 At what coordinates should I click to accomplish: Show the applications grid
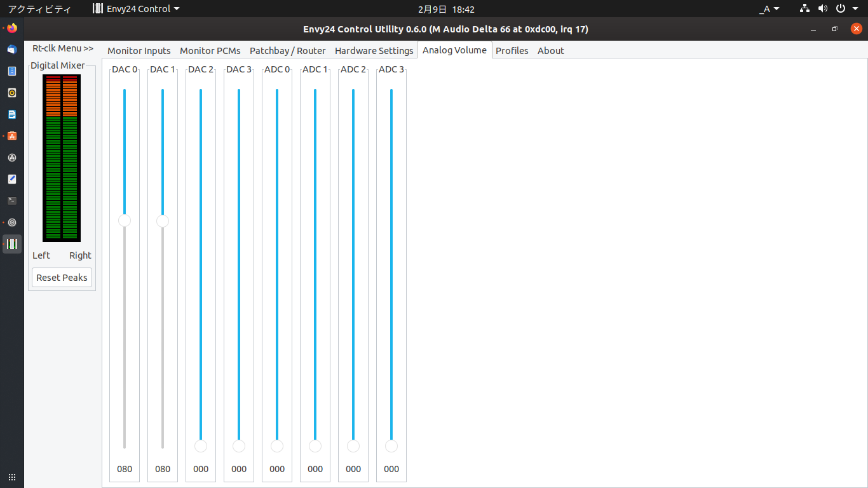coord(12,477)
